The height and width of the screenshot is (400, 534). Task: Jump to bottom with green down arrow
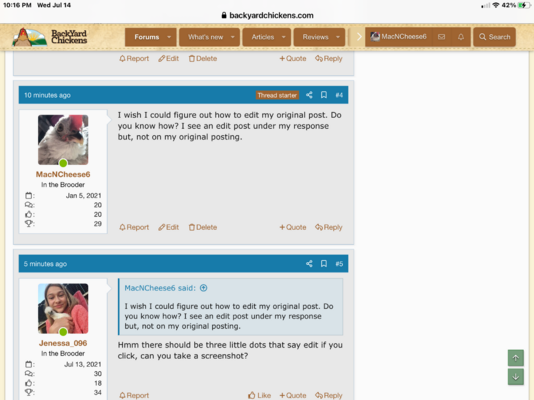(x=516, y=377)
